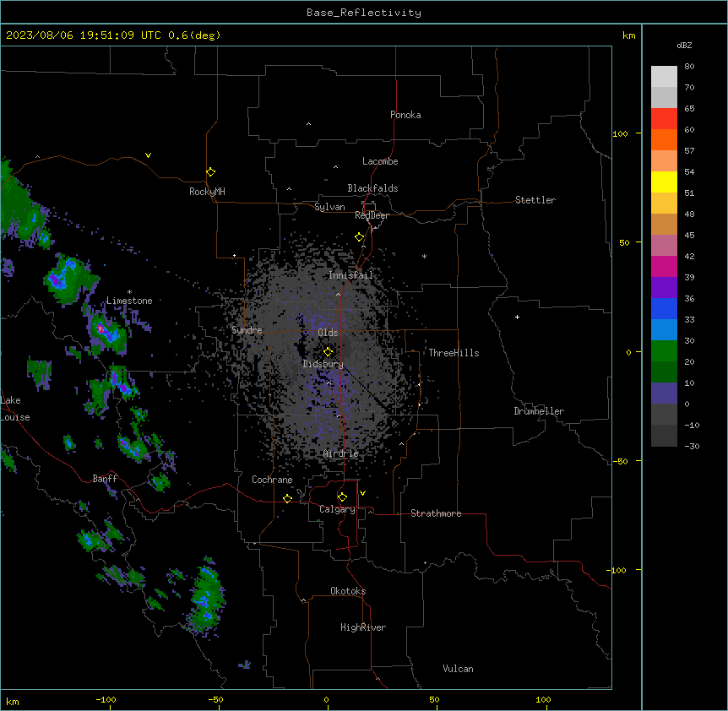Click the 0 tick on bottom axis
This screenshot has height=711, width=728.
coord(326,699)
